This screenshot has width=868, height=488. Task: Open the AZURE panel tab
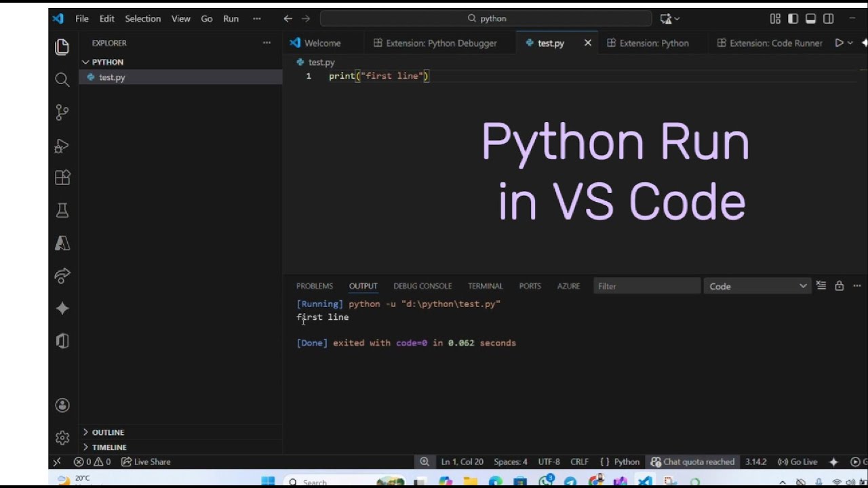coord(569,286)
